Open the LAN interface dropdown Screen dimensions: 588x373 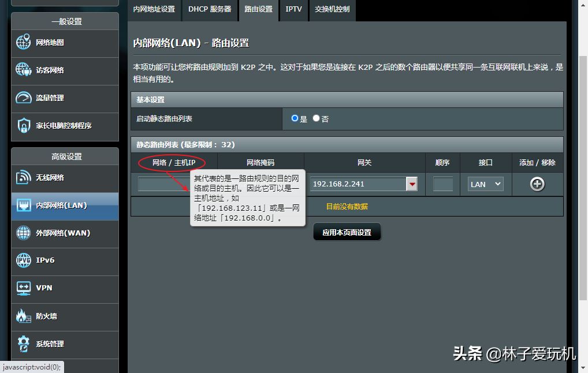[485, 184]
